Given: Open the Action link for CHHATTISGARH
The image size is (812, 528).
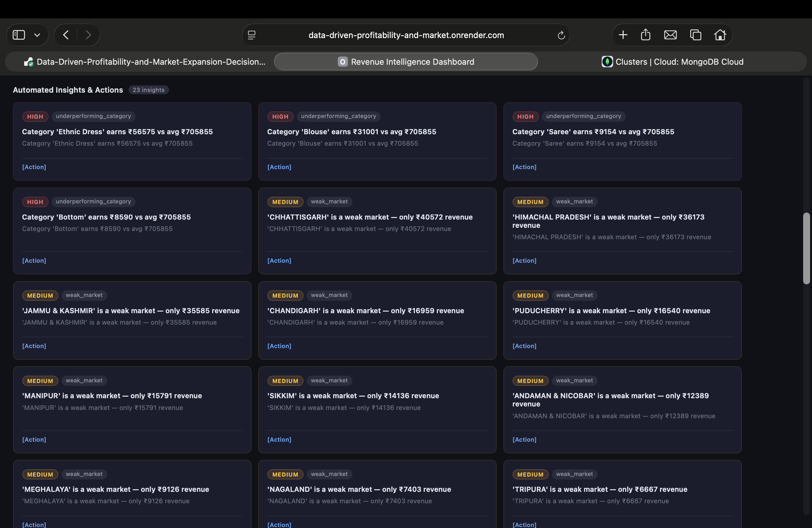Looking at the screenshot, I should pos(279,261).
